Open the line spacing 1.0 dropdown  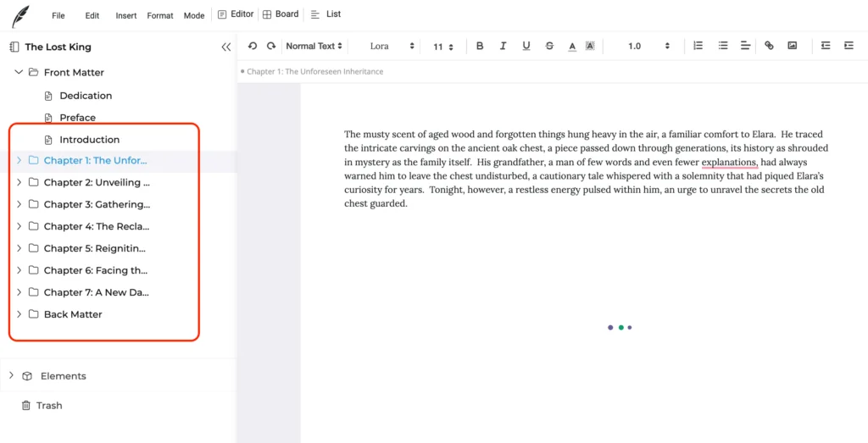pyautogui.click(x=648, y=47)
